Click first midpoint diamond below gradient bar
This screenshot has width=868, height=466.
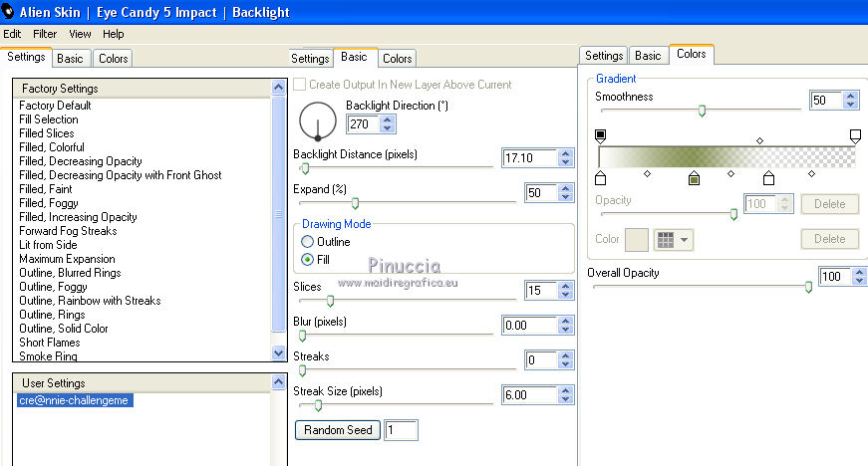[x=647, y=173]
